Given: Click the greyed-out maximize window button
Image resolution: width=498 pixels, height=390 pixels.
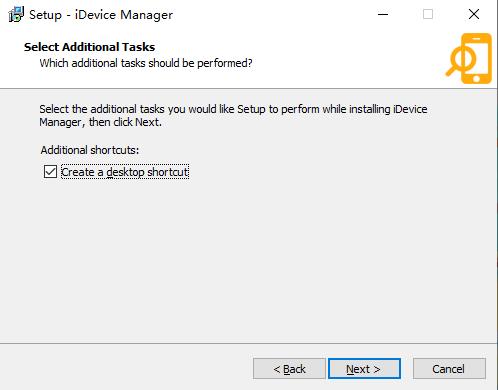Looking at the screenshot, I should tap(428, 14).
